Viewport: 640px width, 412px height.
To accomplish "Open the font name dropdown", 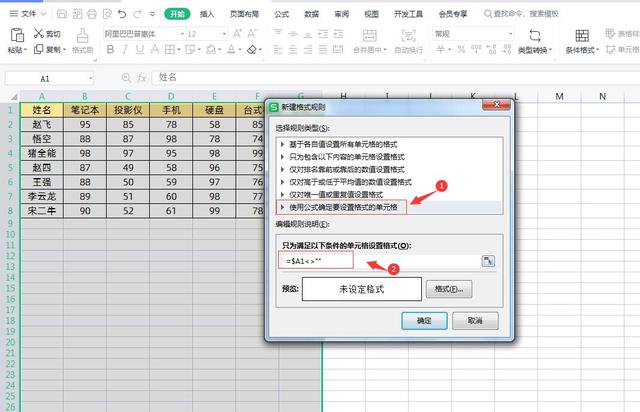I will pyautogui.click(x=182, y=34).
